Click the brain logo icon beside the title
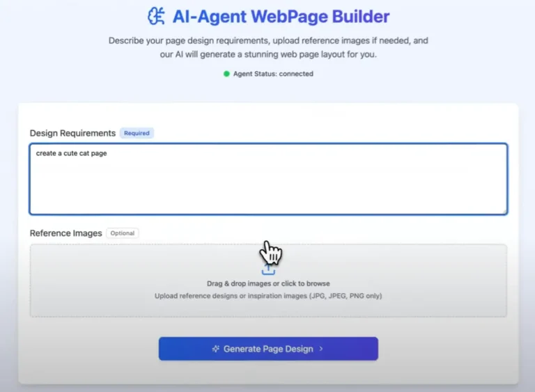The height and width of the screenshot is (392, 535). pyautogui.click(x=156, y=16)
